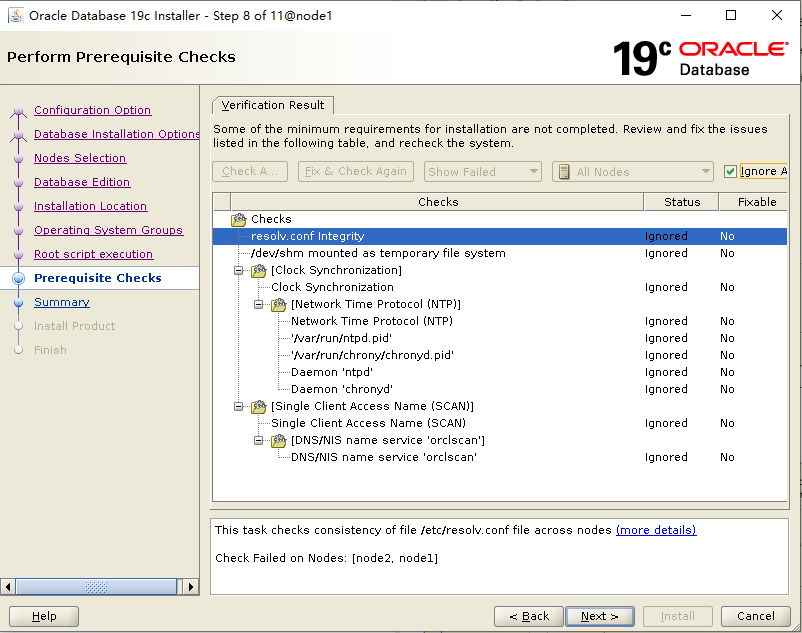Select the DNS/NIS name service 'orclscan' check row
802x633 pixels.
(500, 457)
